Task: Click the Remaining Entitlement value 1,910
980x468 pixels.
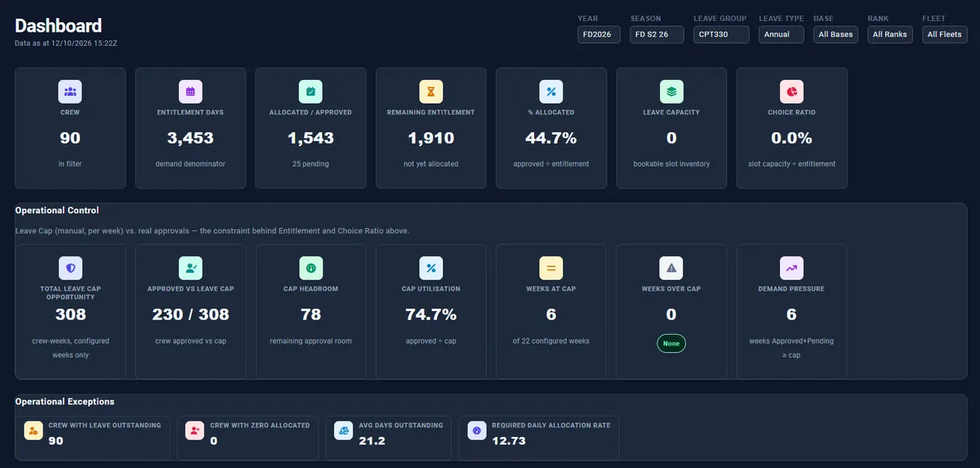Action: pos(431,138)
